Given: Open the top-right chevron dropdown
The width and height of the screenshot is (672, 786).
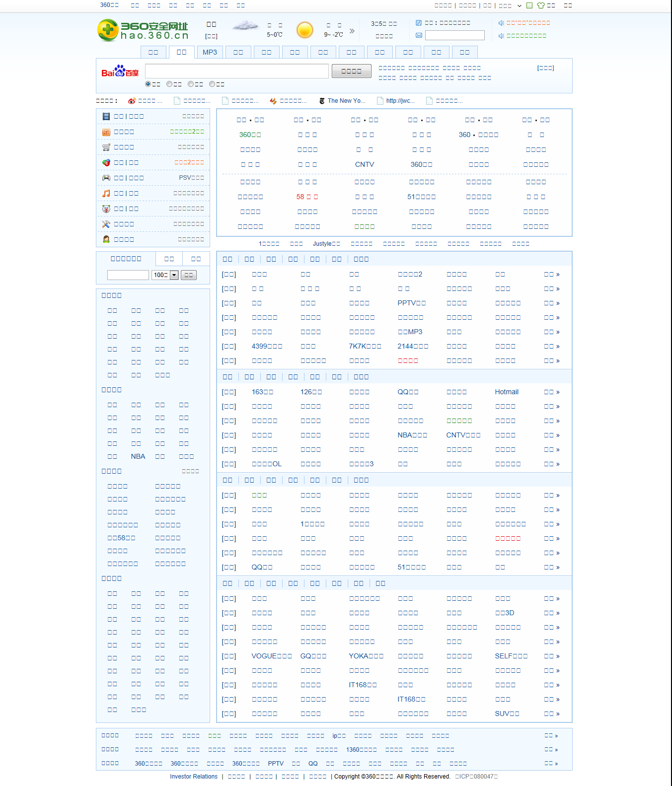Looking at the screenshot, I should pos(520,6).
